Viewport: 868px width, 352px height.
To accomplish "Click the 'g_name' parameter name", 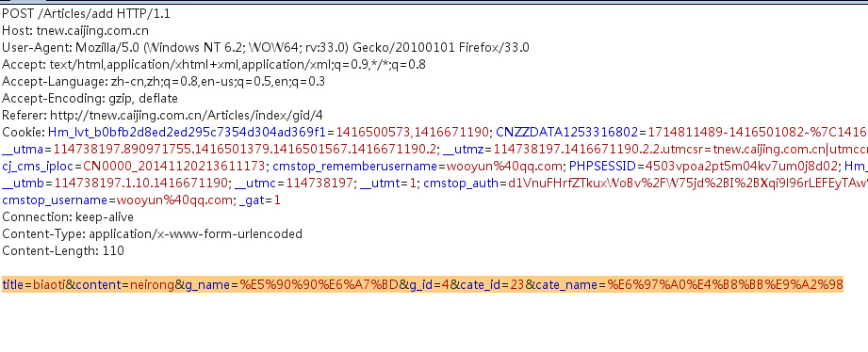I will click(207, 284).
